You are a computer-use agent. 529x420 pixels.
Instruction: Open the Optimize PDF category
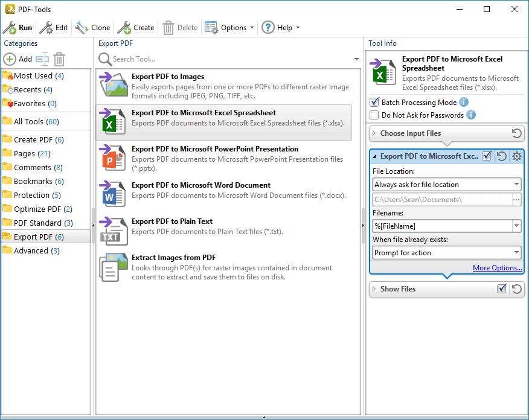[45, 209]
